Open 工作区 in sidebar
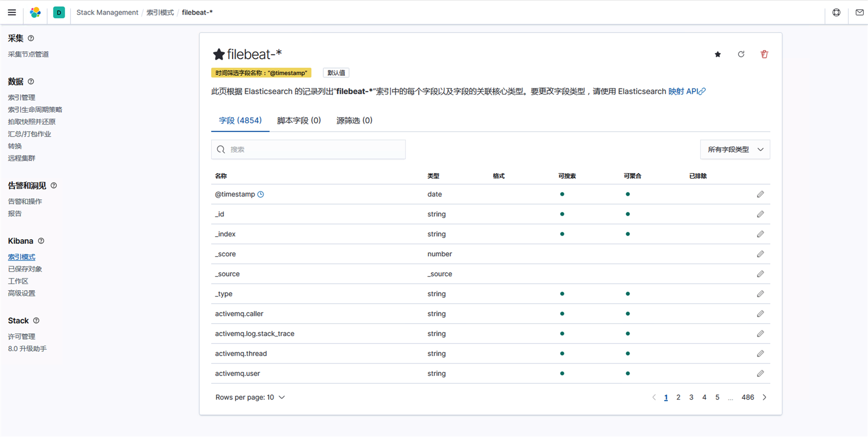The height and width of the screenshot is (437, 868). 18,281
